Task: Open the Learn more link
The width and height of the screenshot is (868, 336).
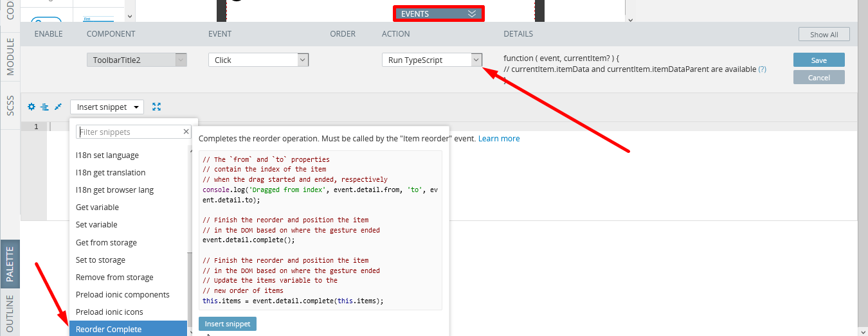Action: [x=499, y=138]
